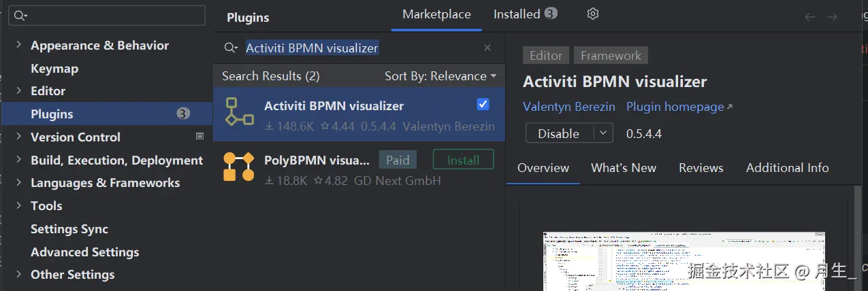Click the Plugins update count badge
The width and height of the screenshot is (868, 291).
(183, 114)
